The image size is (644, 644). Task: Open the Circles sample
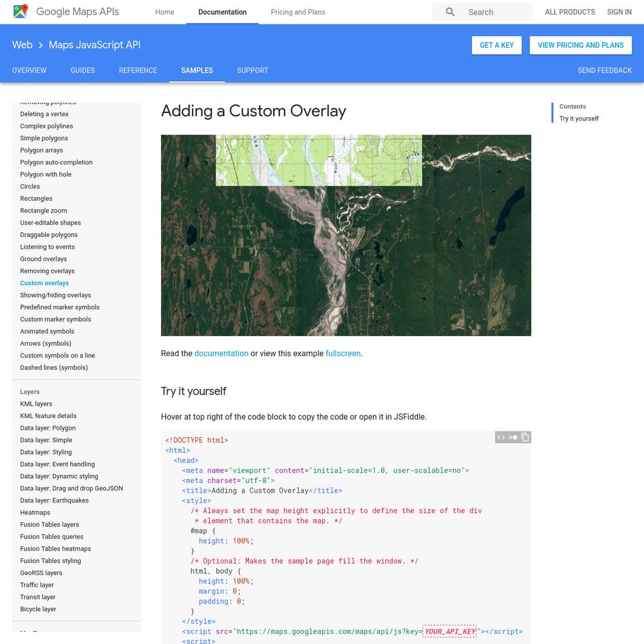click(30, 186)
